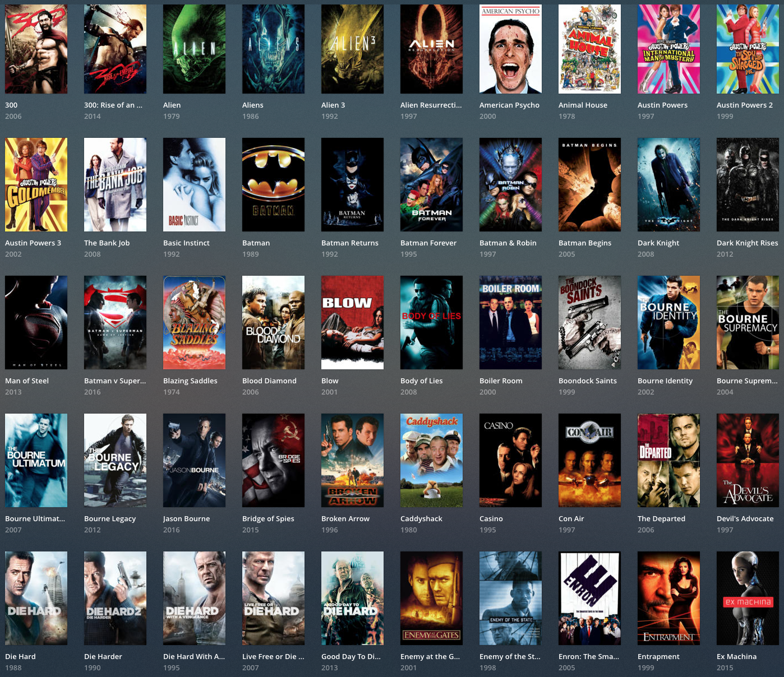Select the Casino poster
The height and width of the screenshot is (677, 784).
(510, 460)
